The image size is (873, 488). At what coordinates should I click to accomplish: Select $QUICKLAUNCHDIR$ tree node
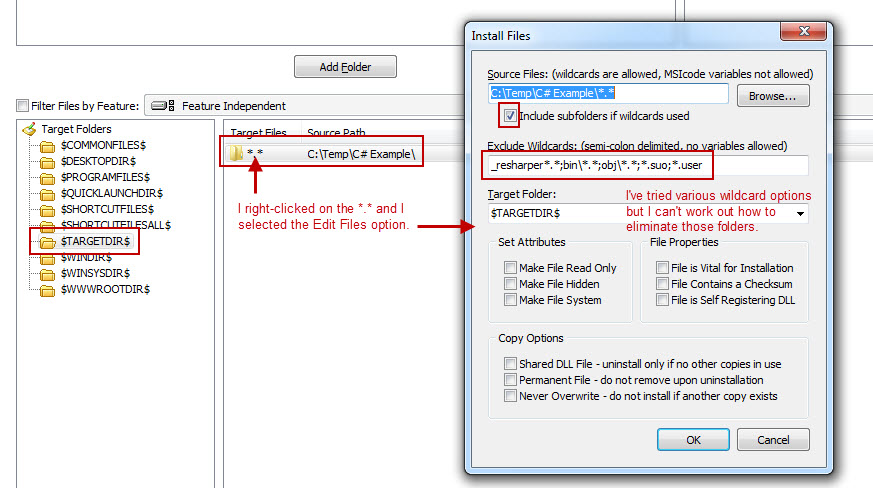111,193
